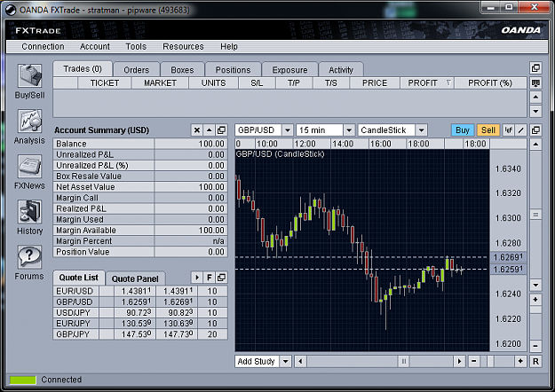The height and width of the screenshot is (392, 555).
Task: Open the Account menu
Action: [95, 46]
